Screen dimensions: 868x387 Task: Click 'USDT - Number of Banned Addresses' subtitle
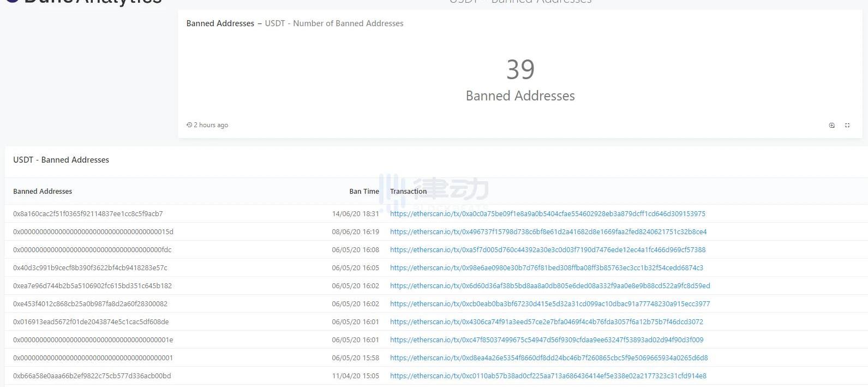334,23
